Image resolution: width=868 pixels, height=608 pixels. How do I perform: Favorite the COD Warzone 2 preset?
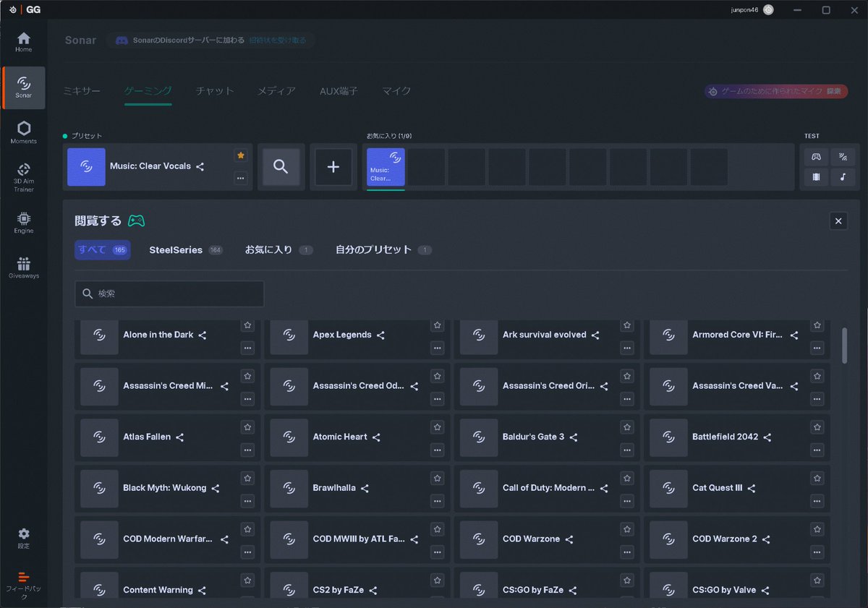point(817,529)
